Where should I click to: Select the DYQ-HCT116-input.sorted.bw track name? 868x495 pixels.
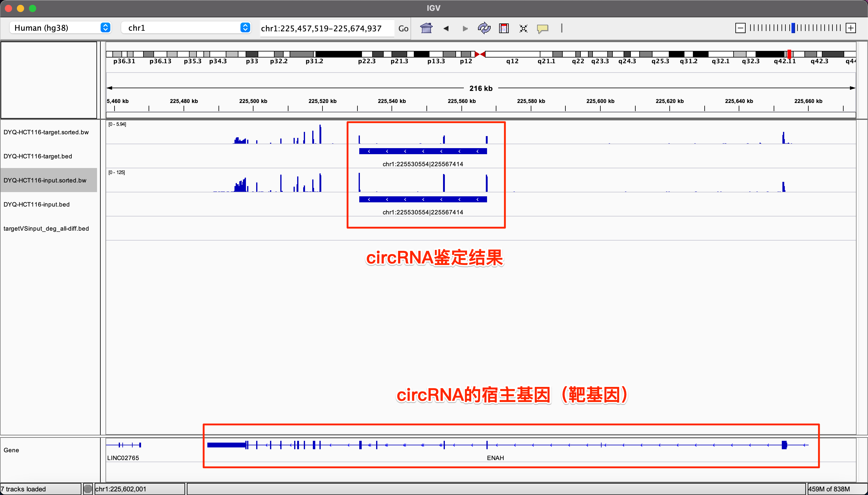click(45, 180)
